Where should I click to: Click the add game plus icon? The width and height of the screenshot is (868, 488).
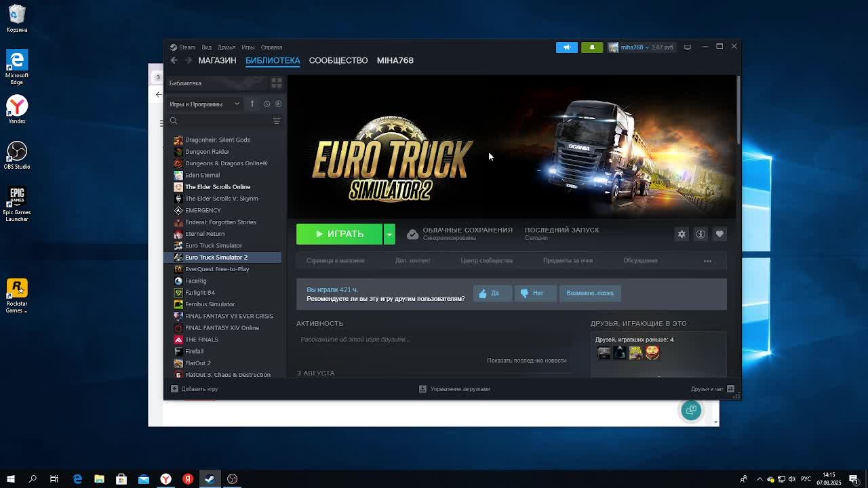tap(174, 389)
